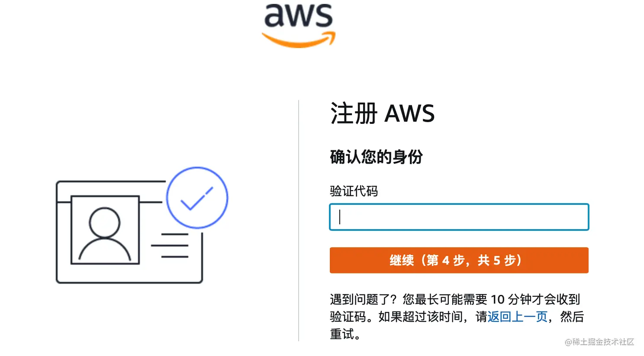Click the 确认您的身份 subheading

(x=376, y=157)
